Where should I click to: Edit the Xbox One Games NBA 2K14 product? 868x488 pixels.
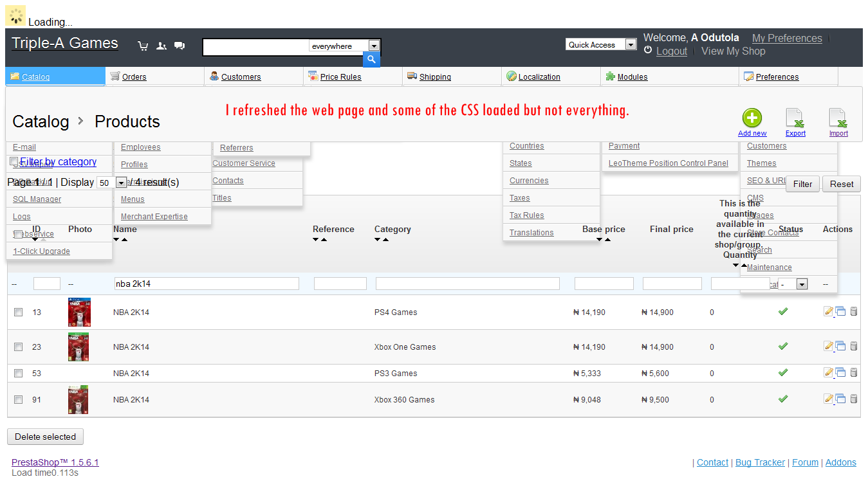829,346
